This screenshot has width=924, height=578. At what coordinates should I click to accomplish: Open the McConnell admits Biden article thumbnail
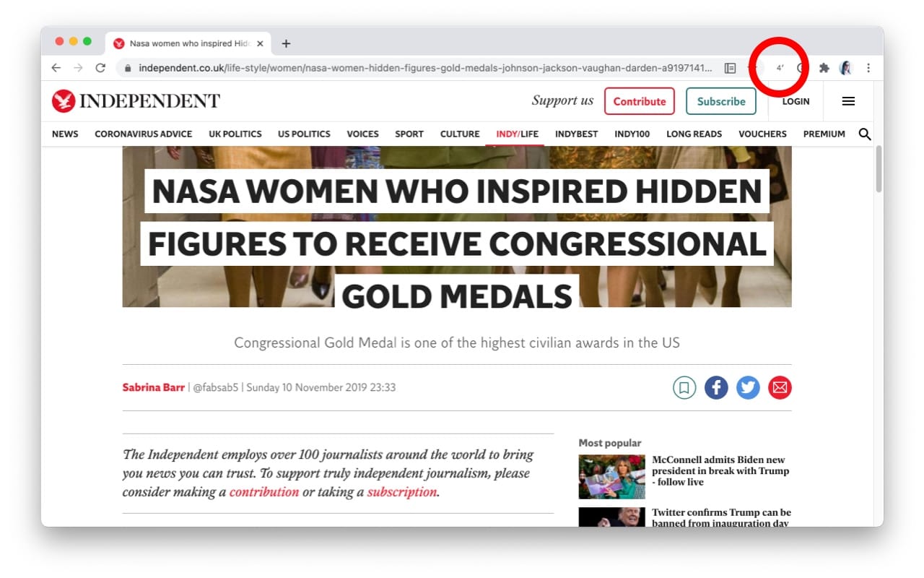click(611, 476)
